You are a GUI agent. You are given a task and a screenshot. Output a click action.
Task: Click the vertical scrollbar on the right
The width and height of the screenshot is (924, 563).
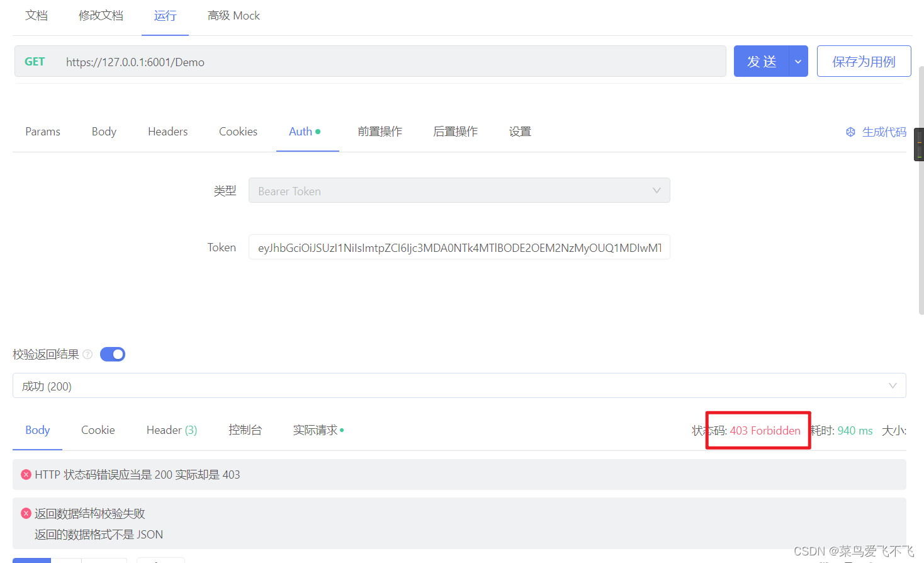tap(921, 189)
